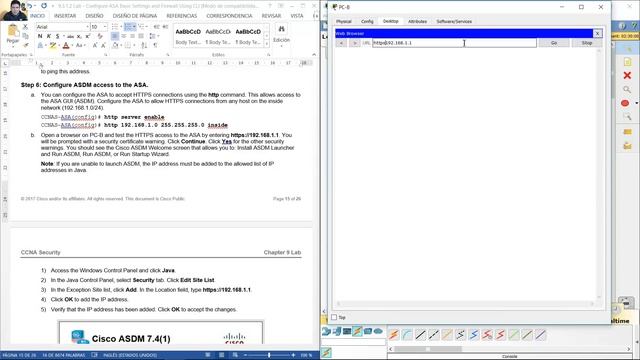The height and width of the screenshot is (360, 640).
Task: Select the black copper straight-through cable icon
Action: 420,335
